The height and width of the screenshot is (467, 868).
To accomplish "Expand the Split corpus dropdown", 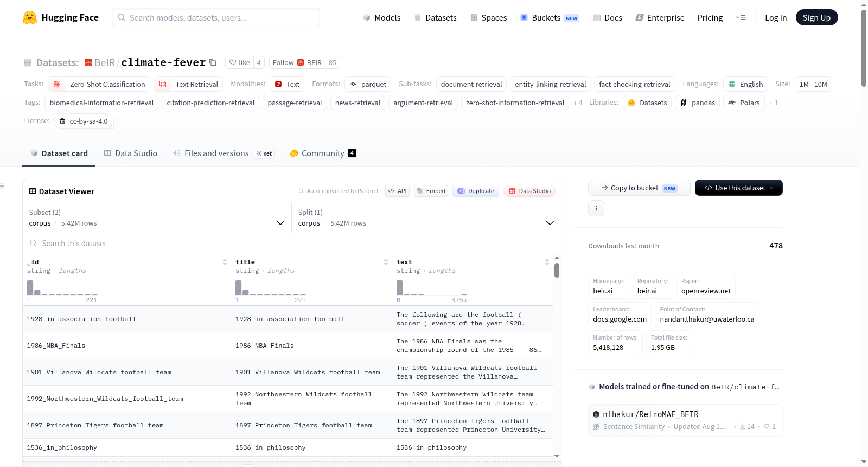I will click(x=426, y=217).
